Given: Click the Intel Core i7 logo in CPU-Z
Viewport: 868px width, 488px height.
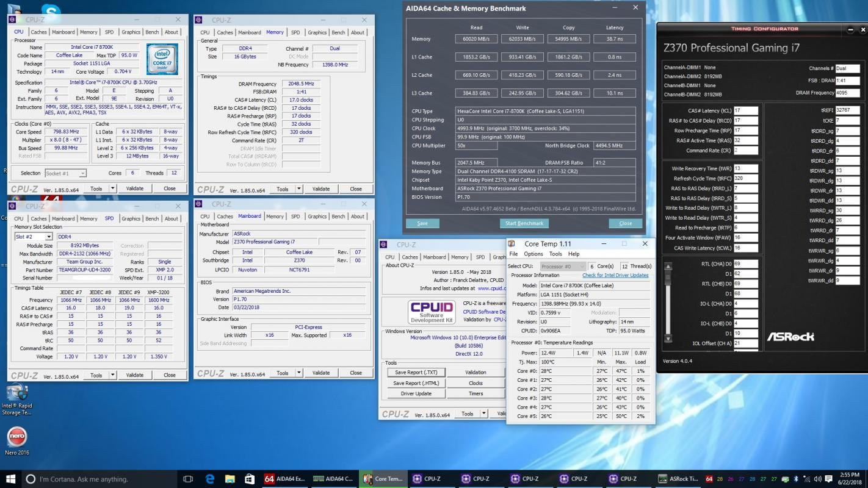Looking at the screenshot, I should coord(162,59).
